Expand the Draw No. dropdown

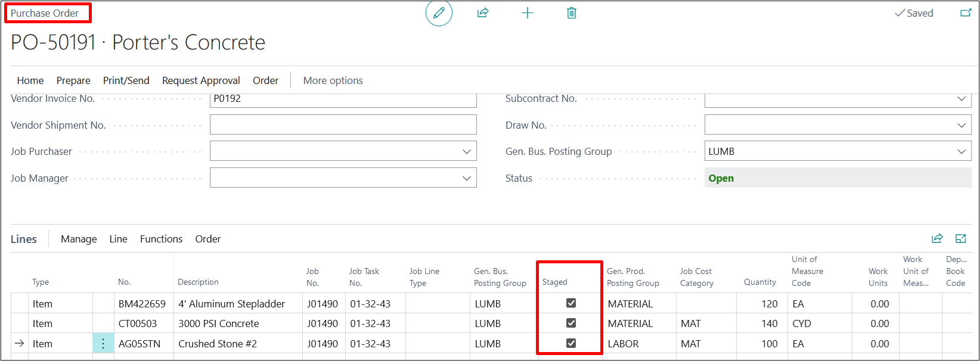coord(961,125)
